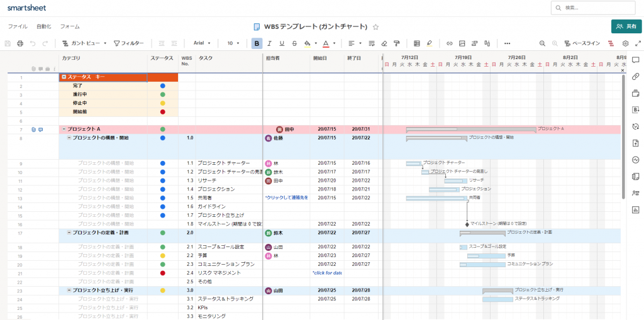Open the chart icon in right sidebar
The width and height of the screenshot is (644, 320).
(636, 210)
